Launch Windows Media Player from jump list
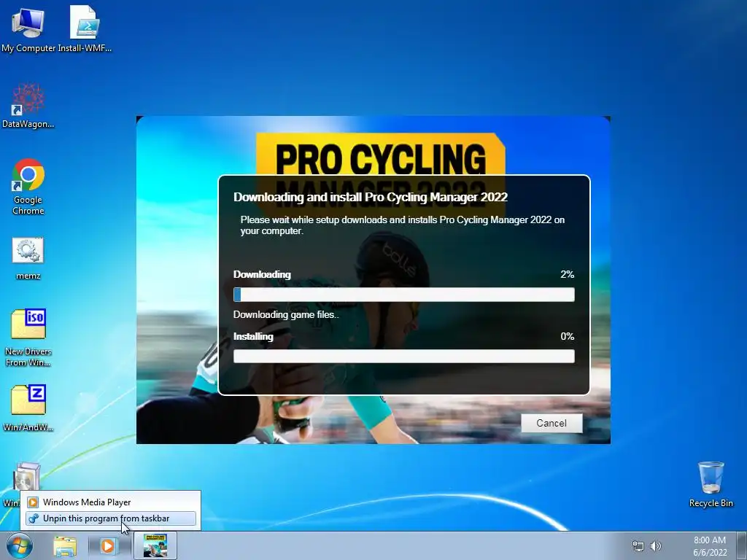The height and width of the screenshot is (560, 747). [111, 502]
